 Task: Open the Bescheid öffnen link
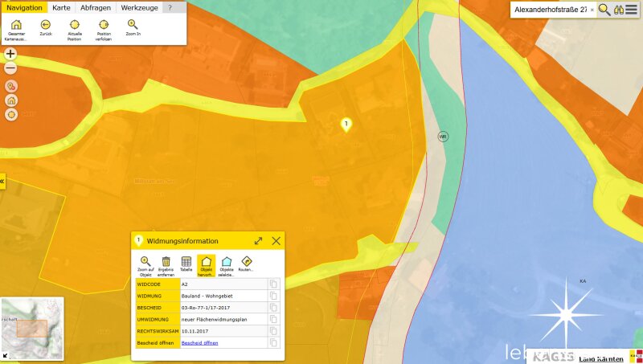(x=199, y=342)
